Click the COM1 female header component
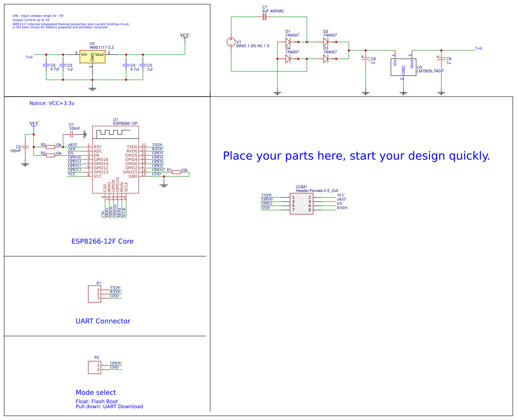517x420 pixels. (301, 204)
